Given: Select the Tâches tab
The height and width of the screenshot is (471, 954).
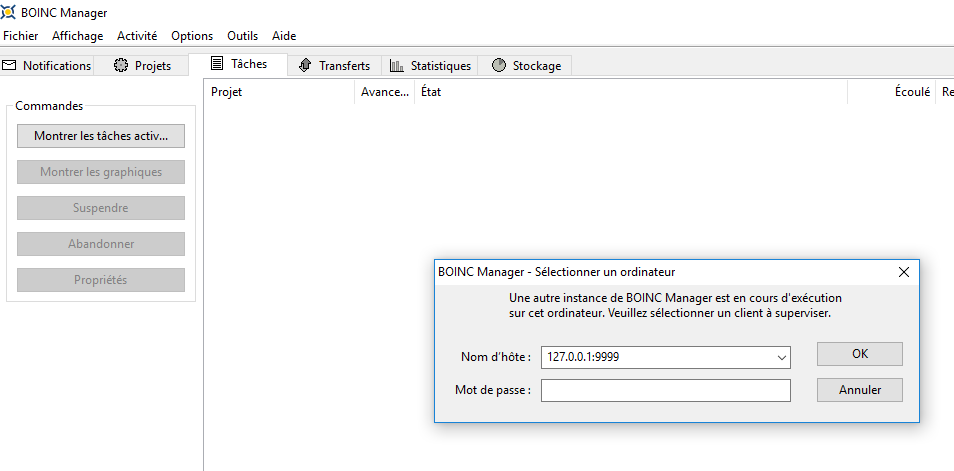Looking at the screenshot, I should [238, 63].
